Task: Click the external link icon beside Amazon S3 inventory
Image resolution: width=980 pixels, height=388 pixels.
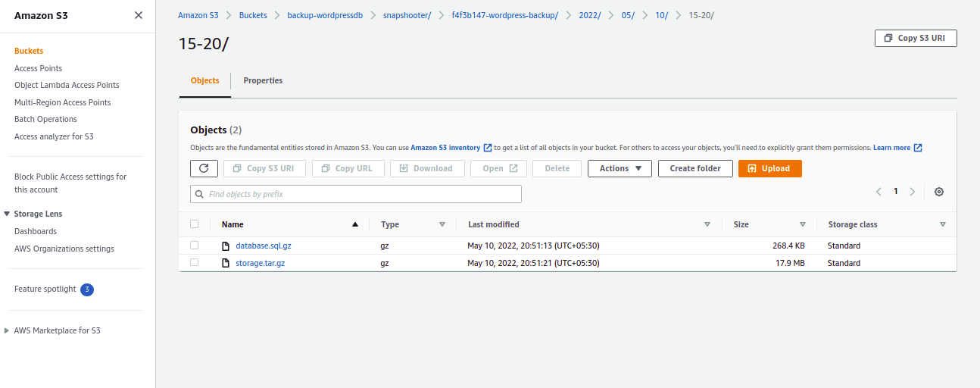Action: click(488, 148)
